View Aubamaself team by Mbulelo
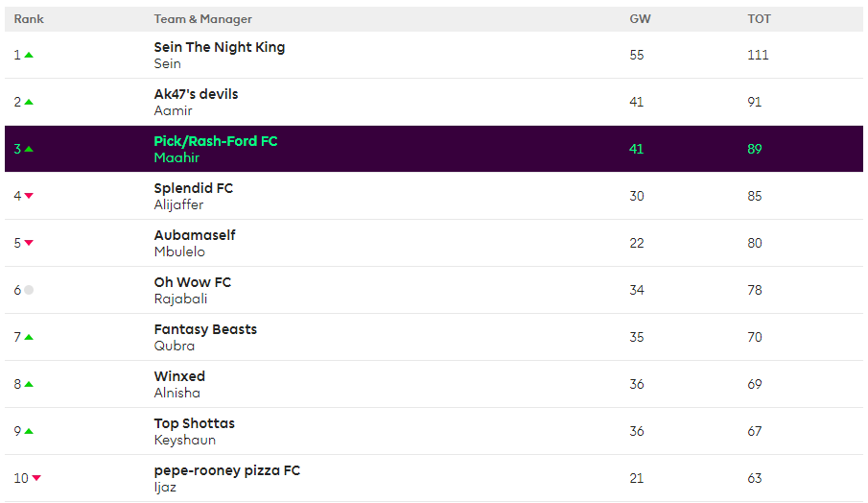Screen dimensions: 868x503 194,235
